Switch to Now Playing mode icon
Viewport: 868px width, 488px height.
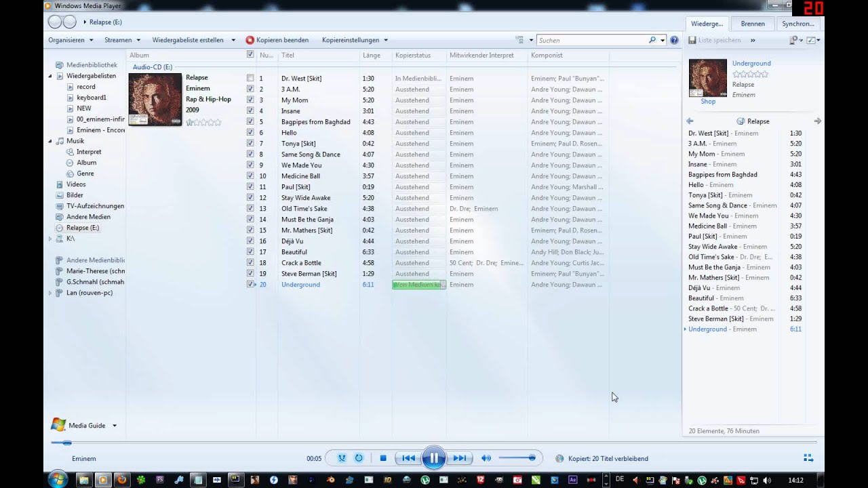(808, 458)
